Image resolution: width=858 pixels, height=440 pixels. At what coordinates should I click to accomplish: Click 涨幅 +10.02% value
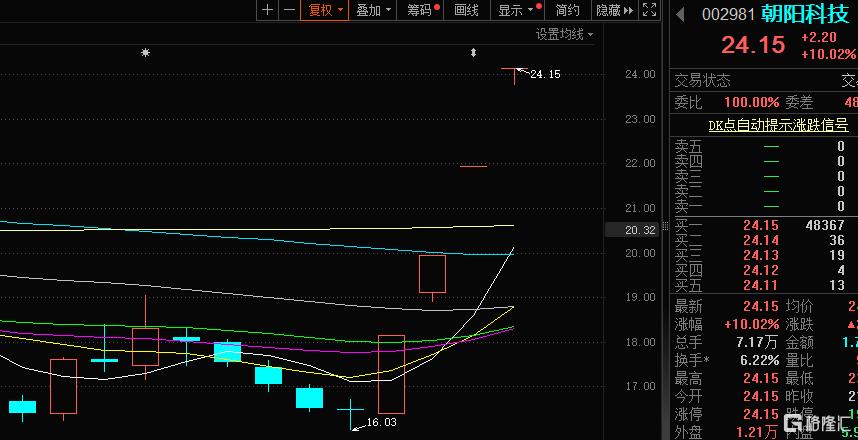[751, 324]
